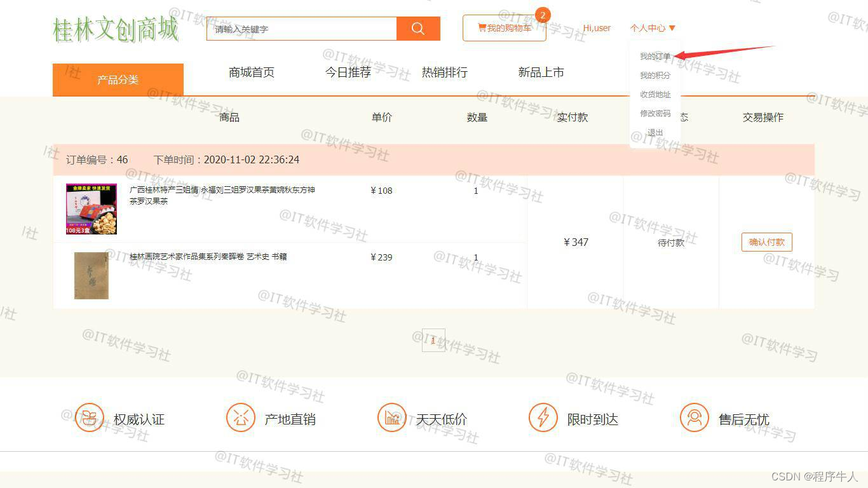Select 修改密码 in the dropdown
868x488 pixels.
655,114
